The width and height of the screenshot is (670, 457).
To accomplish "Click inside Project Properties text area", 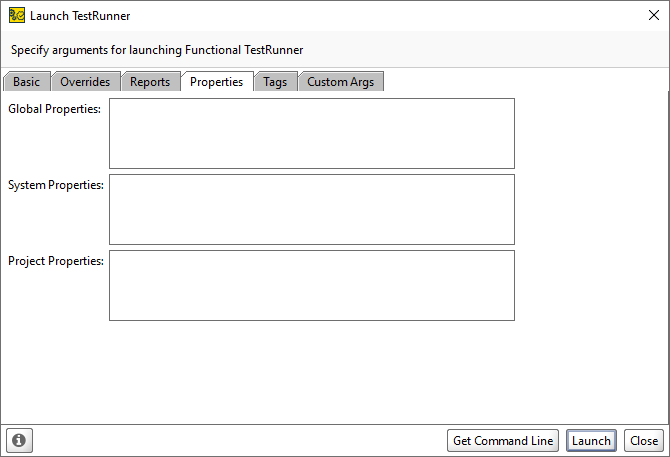I will pyautogui.click(x=312, y=286).
